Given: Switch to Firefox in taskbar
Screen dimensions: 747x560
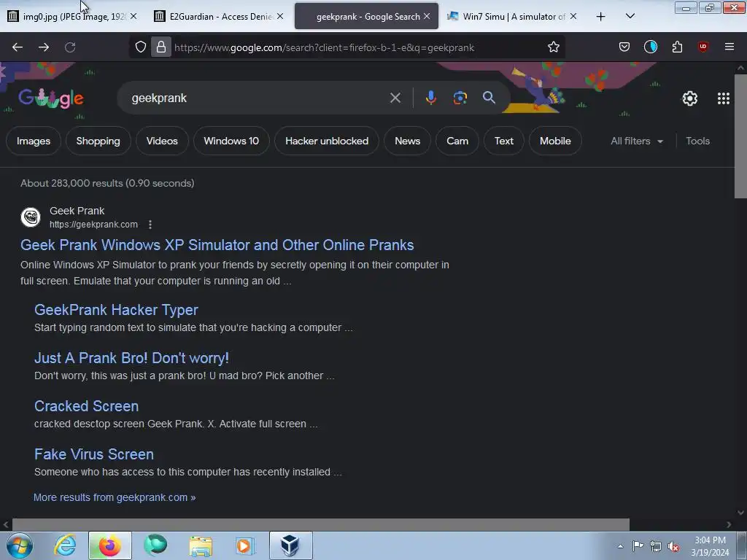Looking at the screenshot, I should coord(109,545).
